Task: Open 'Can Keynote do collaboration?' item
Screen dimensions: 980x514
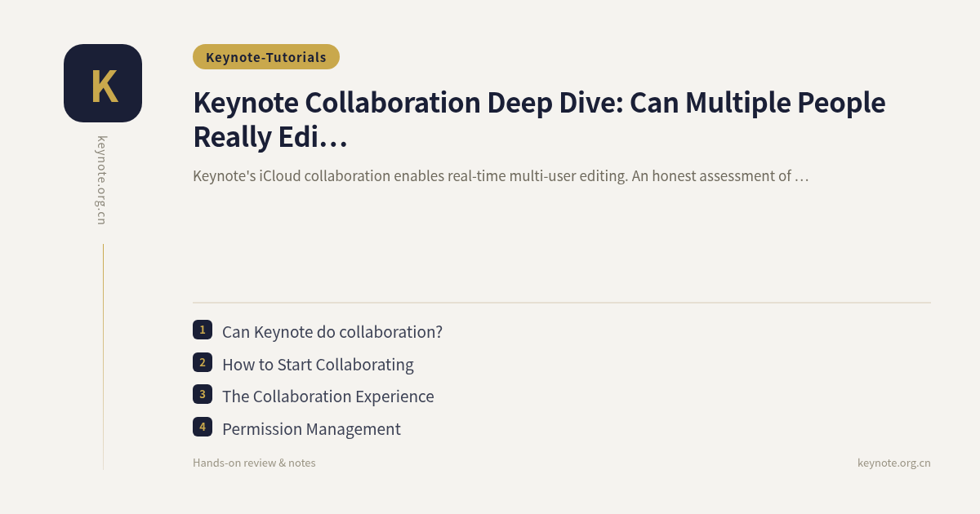Action: coord(332,332)
